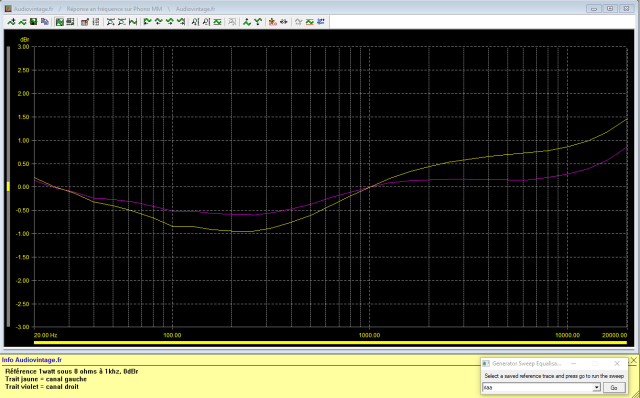
Task: Open the riaa reference trace dropdown arrow
Action: coord(596,387)
